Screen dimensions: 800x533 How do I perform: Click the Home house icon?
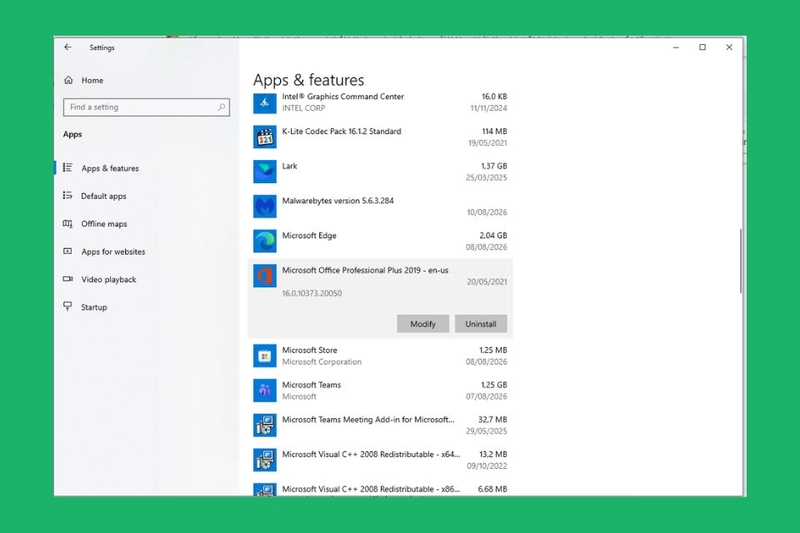click(68, 80)
